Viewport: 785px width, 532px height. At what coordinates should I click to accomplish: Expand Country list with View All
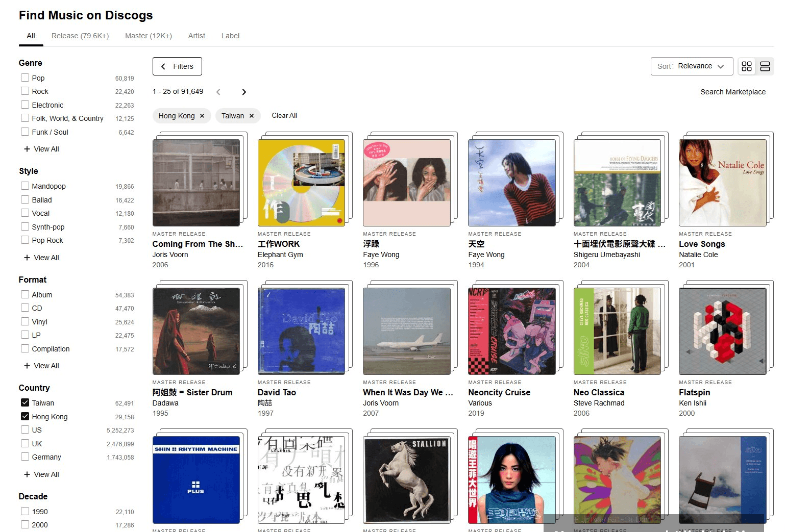[41, 474]
